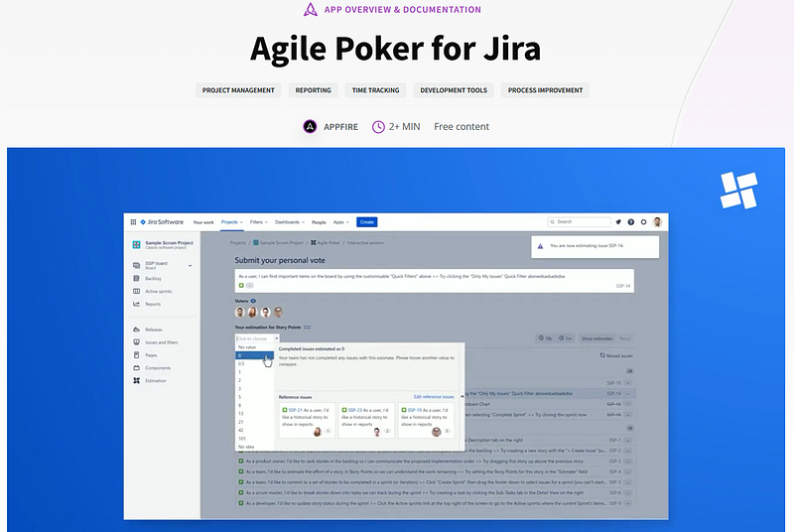Click the Reload issues icon
794x532 pixels.
602,355
